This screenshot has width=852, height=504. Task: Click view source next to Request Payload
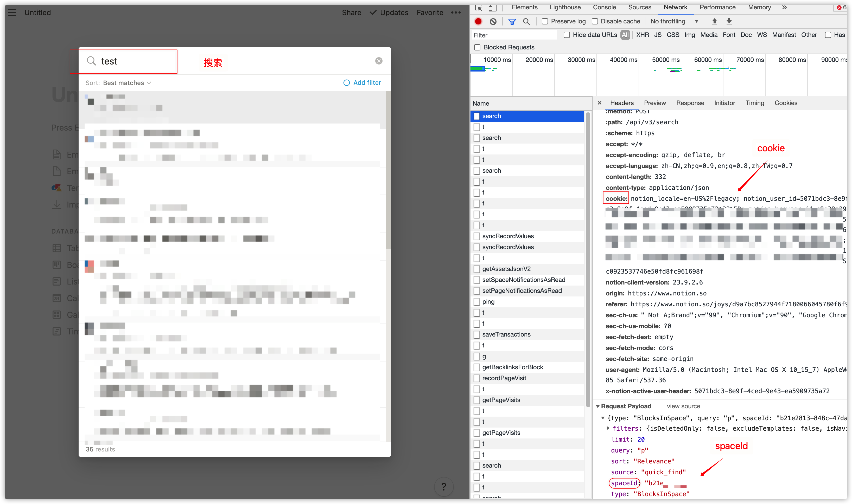683,406
